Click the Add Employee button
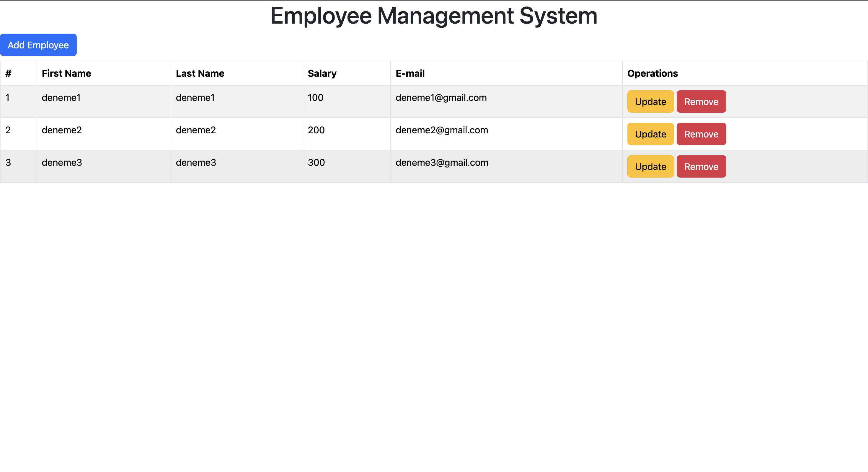The image size is (868, 472). (x=38, y=45)
